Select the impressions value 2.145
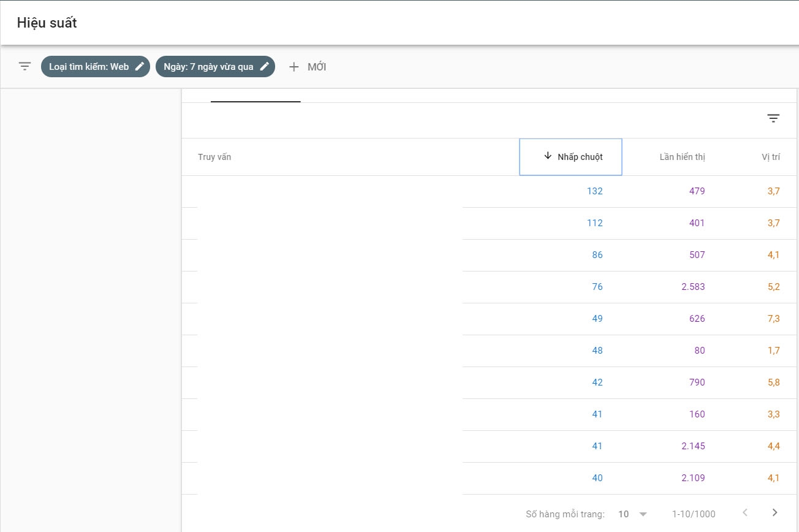The width and height of the screenshot is (799, 532). 693,446
